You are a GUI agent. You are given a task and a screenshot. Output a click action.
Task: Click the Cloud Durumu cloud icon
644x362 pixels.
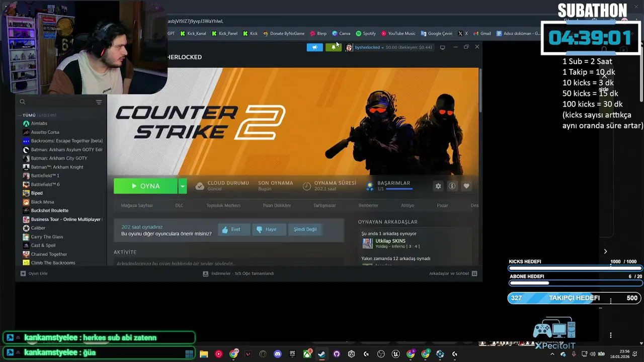coord(200,186)
